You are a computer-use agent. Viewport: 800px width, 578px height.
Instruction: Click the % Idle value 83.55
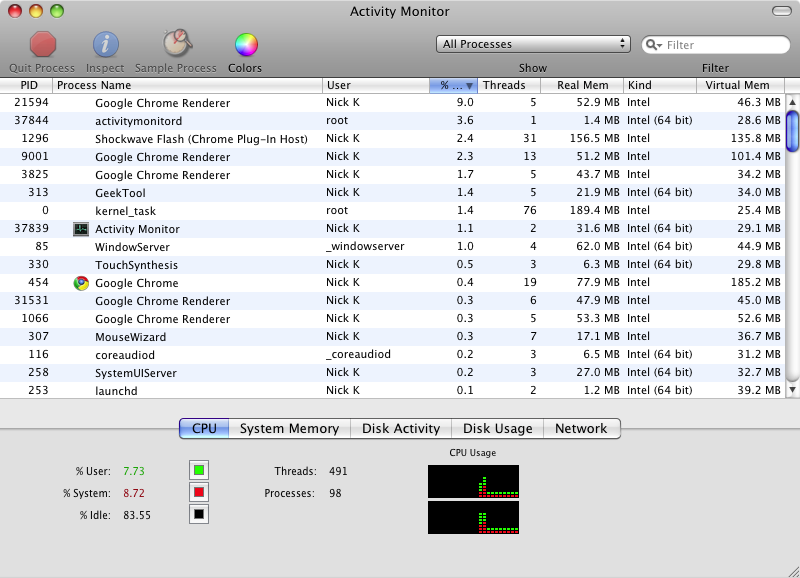coord(137,515)
